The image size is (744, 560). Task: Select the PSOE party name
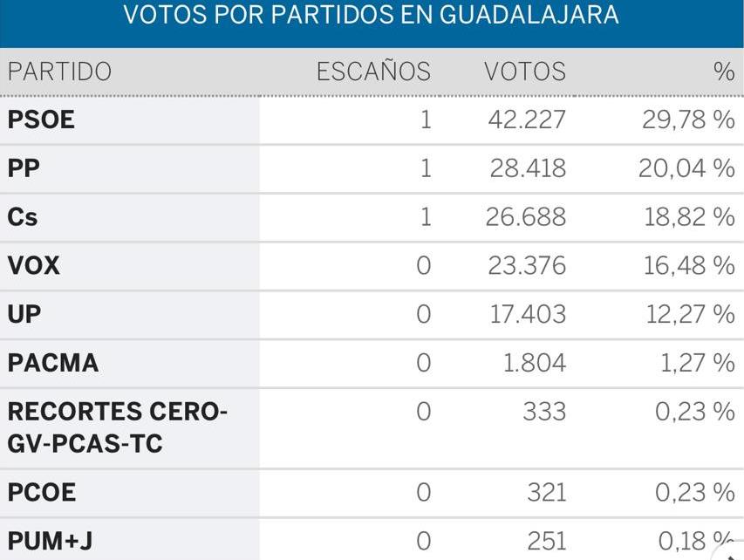[41, 120]
